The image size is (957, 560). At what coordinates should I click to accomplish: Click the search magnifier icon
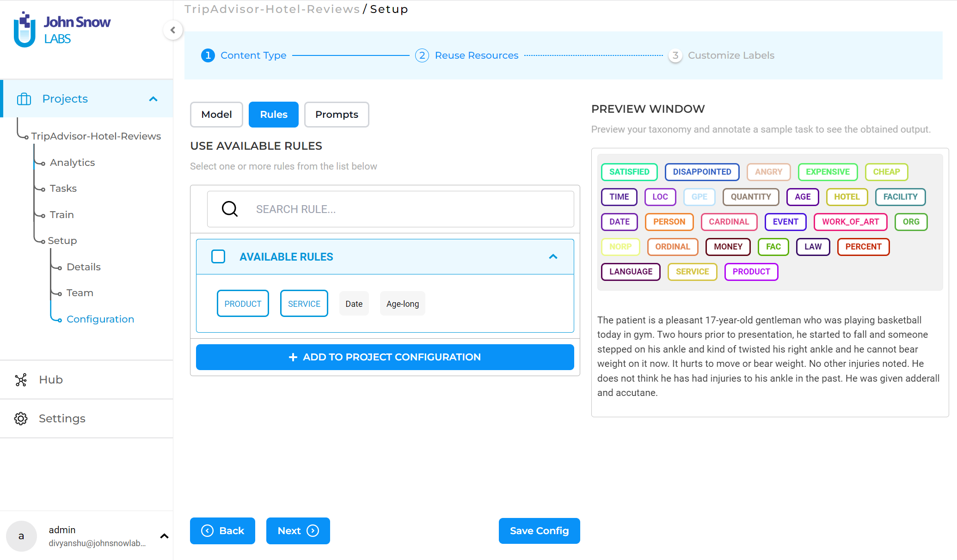(x=230, y=209)
